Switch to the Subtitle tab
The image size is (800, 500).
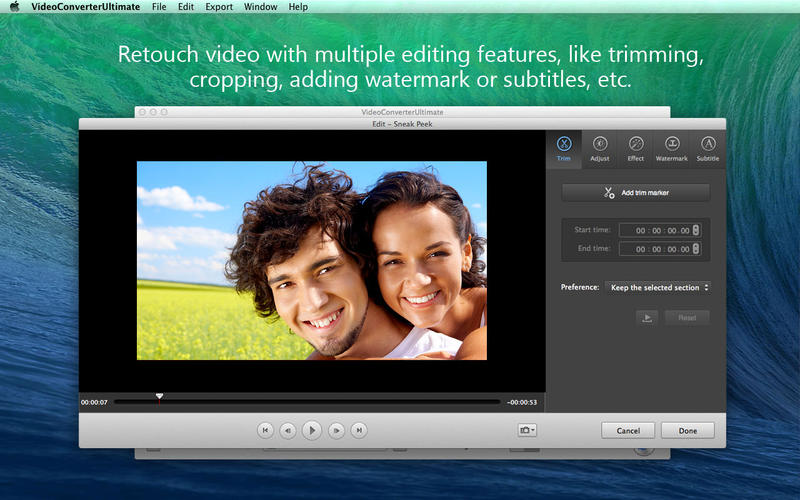[708, 149]
